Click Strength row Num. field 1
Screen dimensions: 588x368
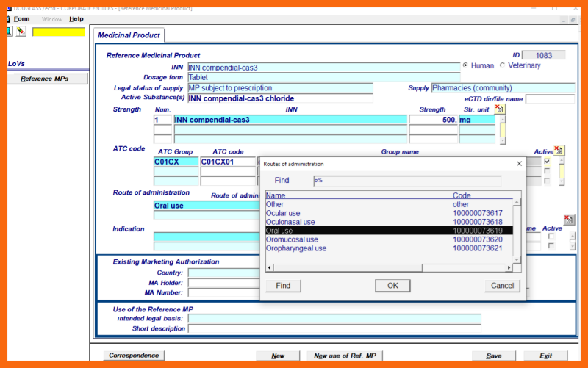click(x=162, y=120)
